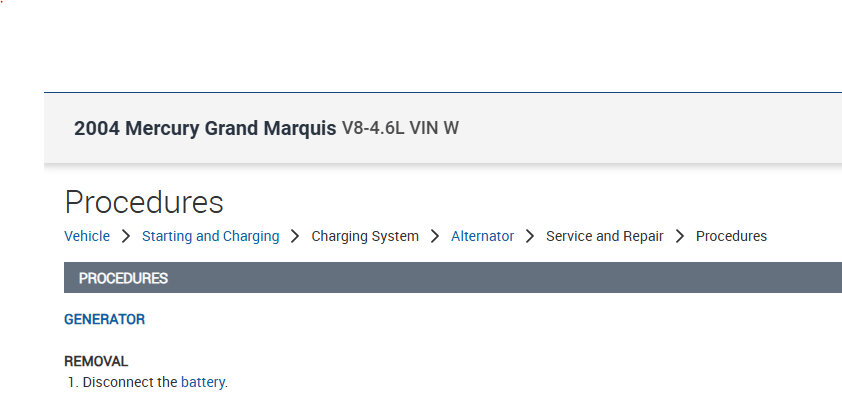Go to the Alternator breadcrumb link
The width and height of the screenshot is (842, 411).
pyautogui.click(x=482, y=237)
